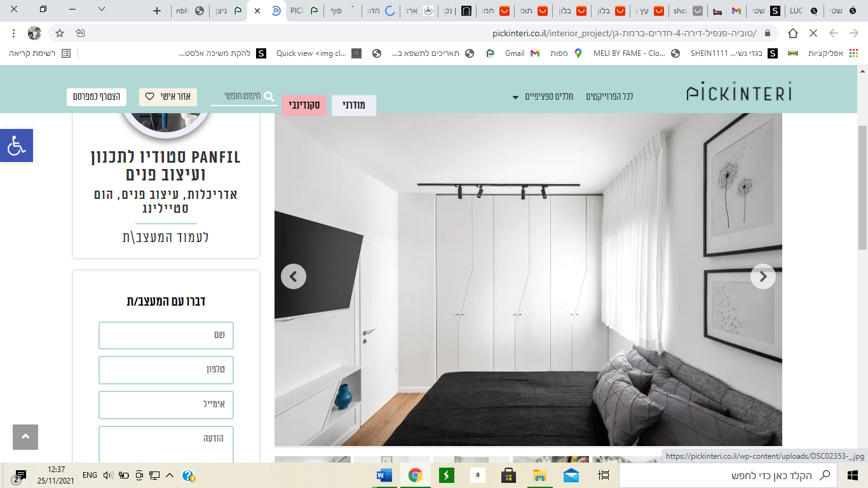Open the לעמוד המעצב\ת designer page link
Image resolution: width=868 pixels, height=488 pixels.
tap(166, 237)
